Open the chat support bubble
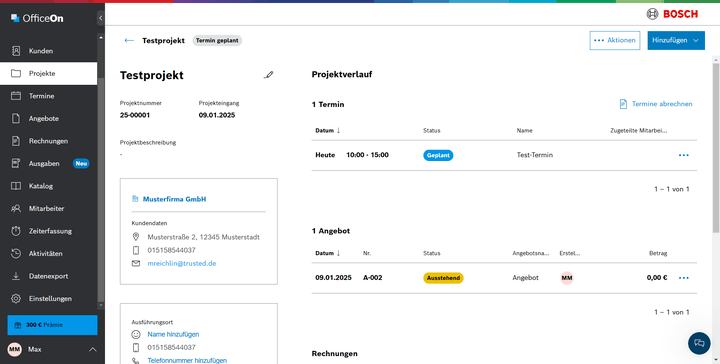 pos(699,343)
